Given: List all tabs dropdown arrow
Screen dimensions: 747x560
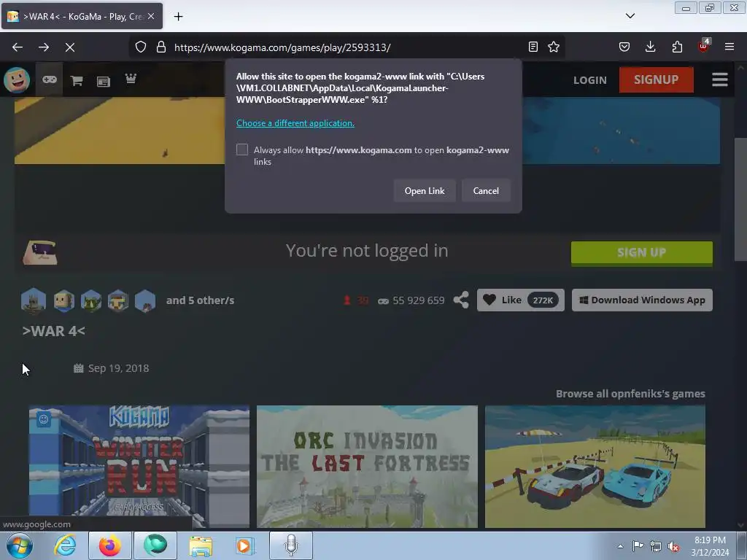Looking at the screenshot, I should click(630, 16).
